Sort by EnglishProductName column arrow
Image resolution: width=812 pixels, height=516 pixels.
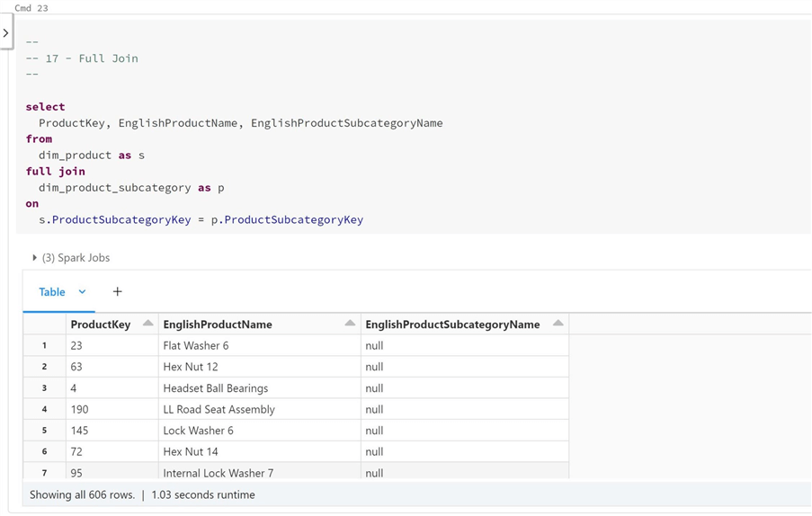click(x=350, y=324)
